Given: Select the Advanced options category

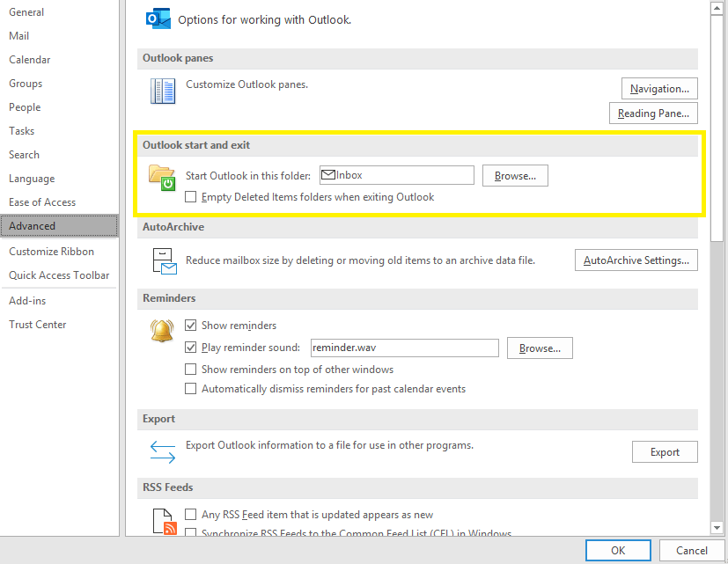Looking at the screenshot, I should point(60,226).
